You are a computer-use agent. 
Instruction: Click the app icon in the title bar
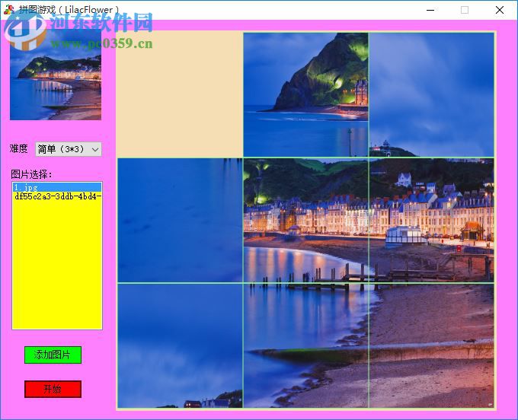tap(9, 10)
